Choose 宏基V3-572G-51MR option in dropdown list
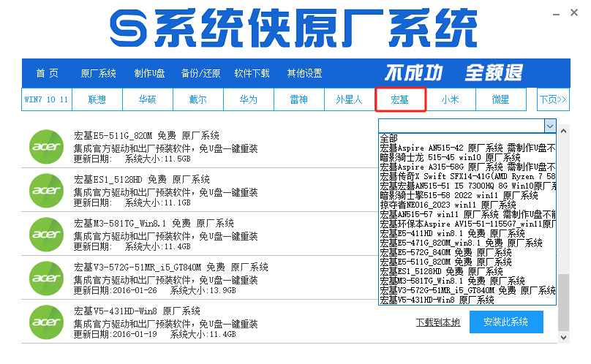591x364 pixels. (x=467, y=290)
